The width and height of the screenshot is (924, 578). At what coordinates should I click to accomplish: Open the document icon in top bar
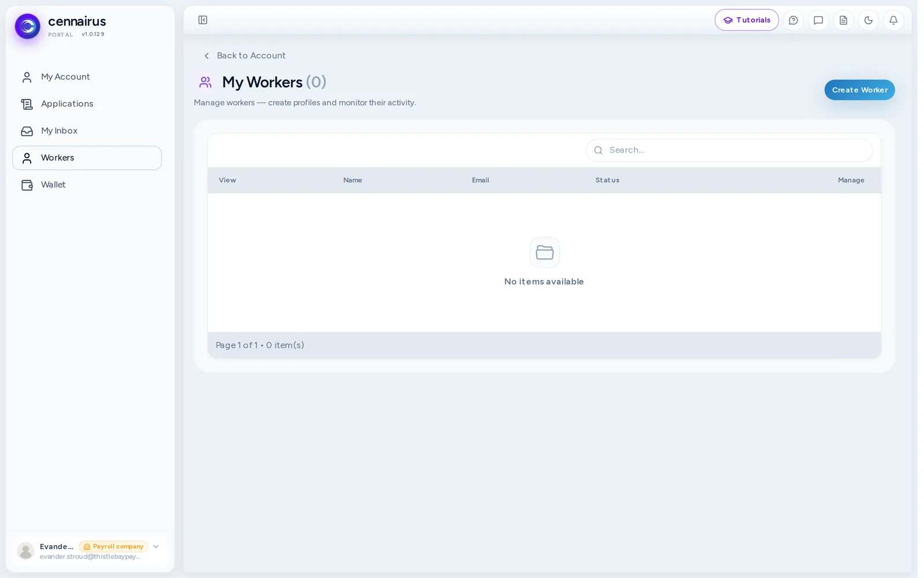pyautogui.click(x=843, y=20)
